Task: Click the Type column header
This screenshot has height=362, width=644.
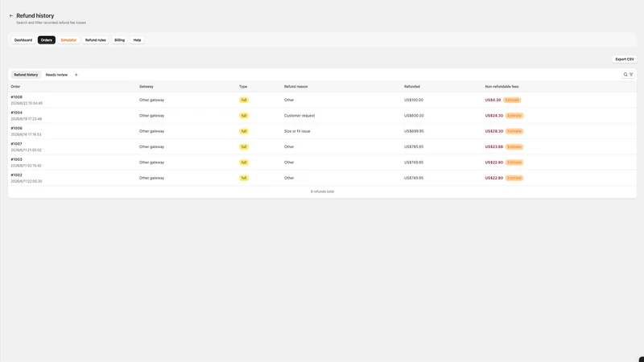Action: coord(243,87)
